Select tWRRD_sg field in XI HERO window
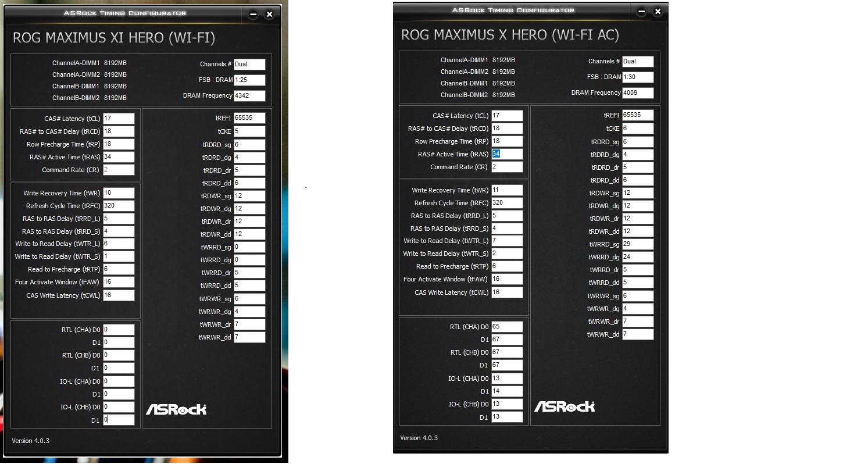The height and width of the screenshot is (464, 868). (x=249, y=247)
